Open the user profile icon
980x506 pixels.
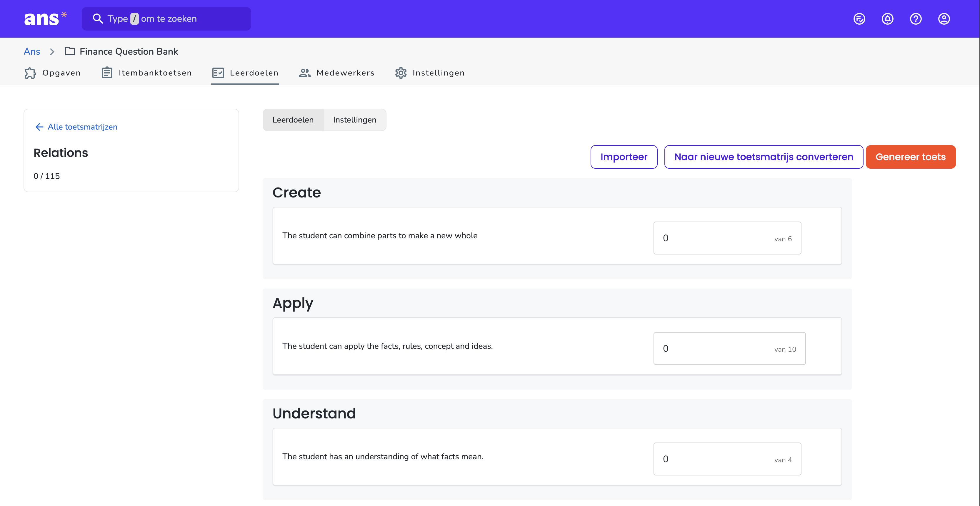point(944,19)
